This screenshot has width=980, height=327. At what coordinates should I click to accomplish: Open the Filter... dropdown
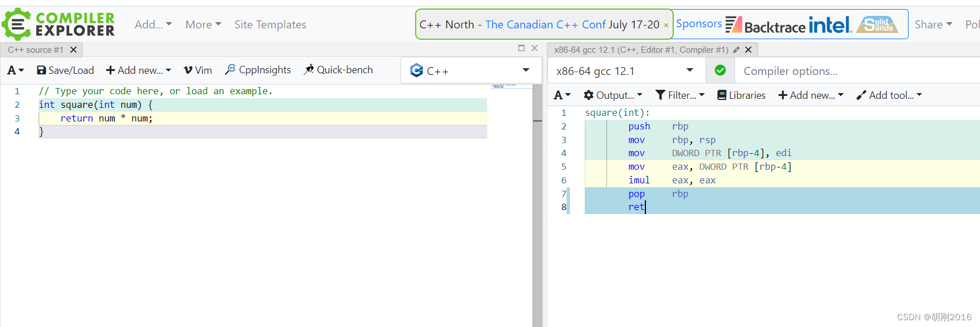coord(680,95)
